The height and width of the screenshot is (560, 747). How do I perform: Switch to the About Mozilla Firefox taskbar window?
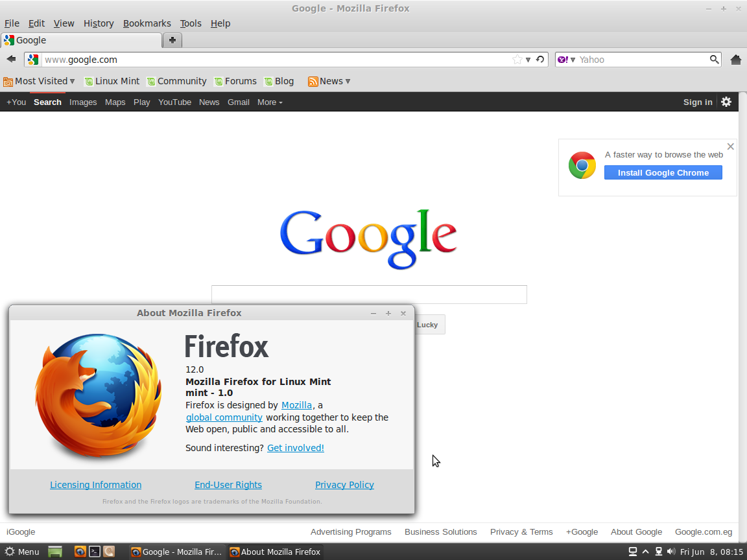(x=276, y=552)
